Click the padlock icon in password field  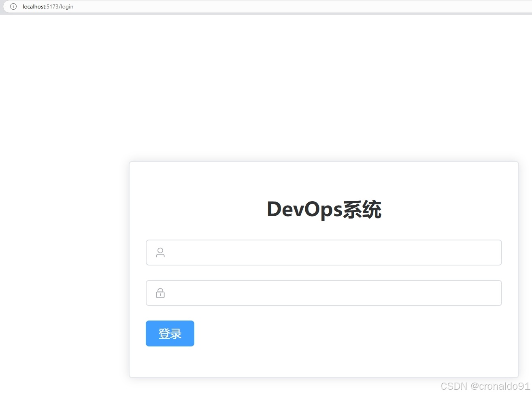(x=160, y=293)
